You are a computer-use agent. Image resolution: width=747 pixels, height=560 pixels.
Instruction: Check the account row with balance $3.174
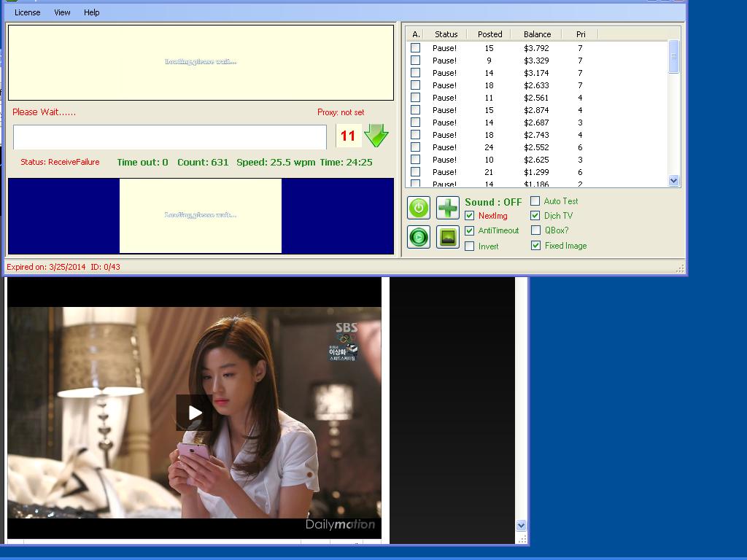(x=415, y=73)
